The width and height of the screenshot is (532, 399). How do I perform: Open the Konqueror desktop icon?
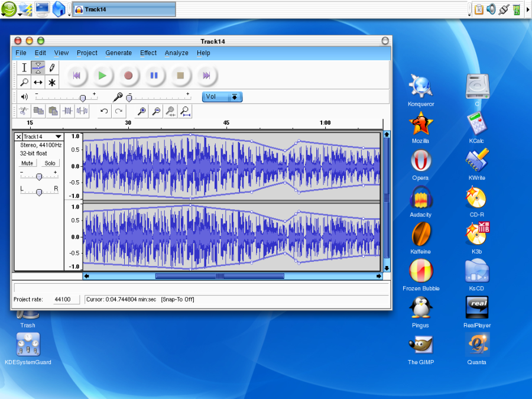pyautogui.click(x=421, y=90)
